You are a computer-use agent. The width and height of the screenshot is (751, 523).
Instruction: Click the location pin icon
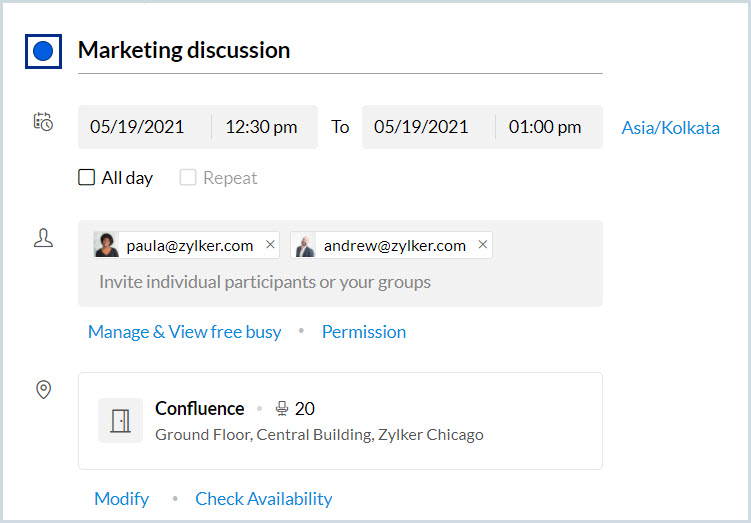pyautogui.click(x=43, y=389)
